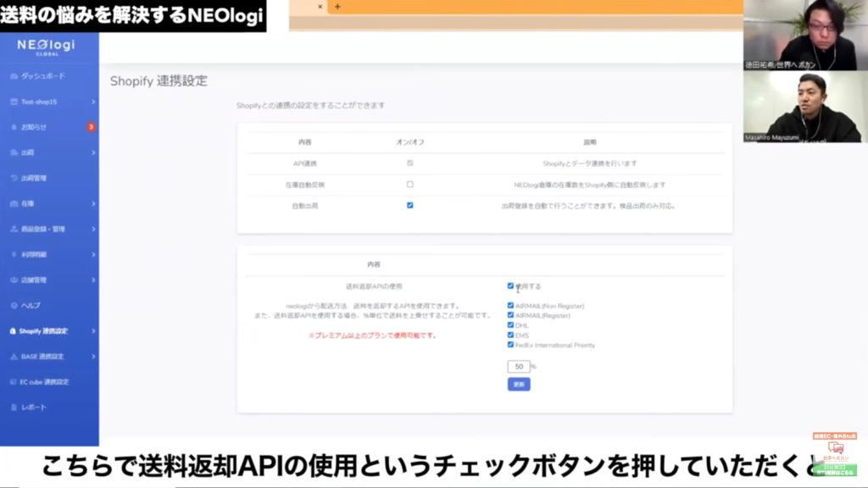This screenshot has width=868, height=488.
Task: Click the ダッシュボード gauge icon
Action: pos(14,76)
